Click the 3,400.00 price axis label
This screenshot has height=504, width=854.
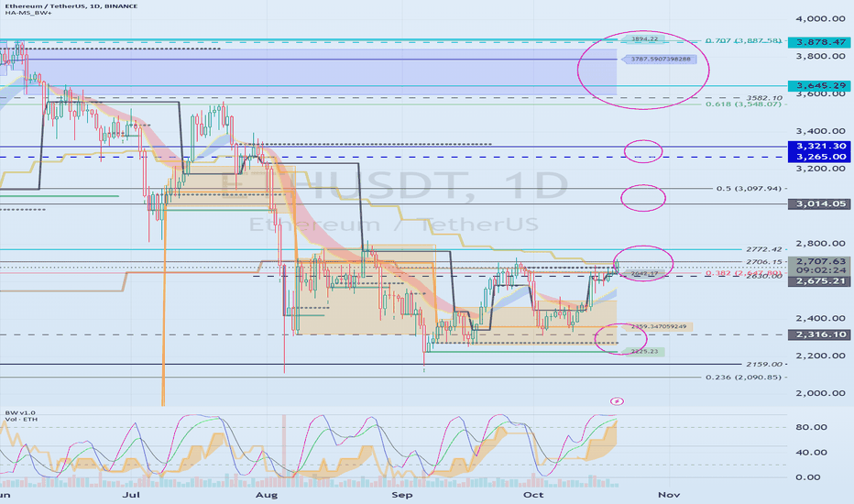(x=820, y=131)
